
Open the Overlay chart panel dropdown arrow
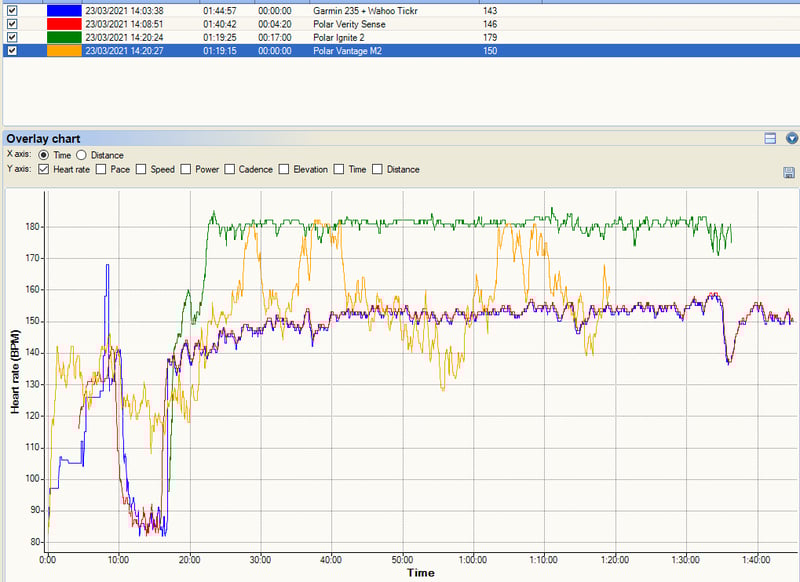pos(792,139)
